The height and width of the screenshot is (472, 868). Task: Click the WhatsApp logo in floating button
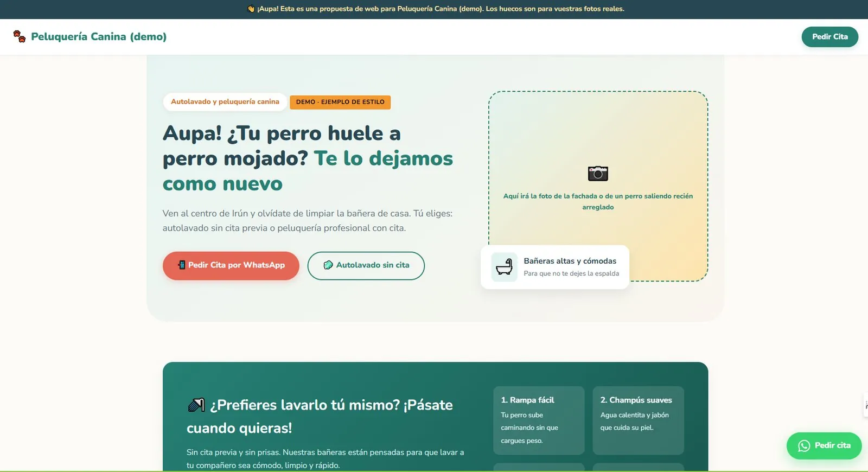(804, 445)
